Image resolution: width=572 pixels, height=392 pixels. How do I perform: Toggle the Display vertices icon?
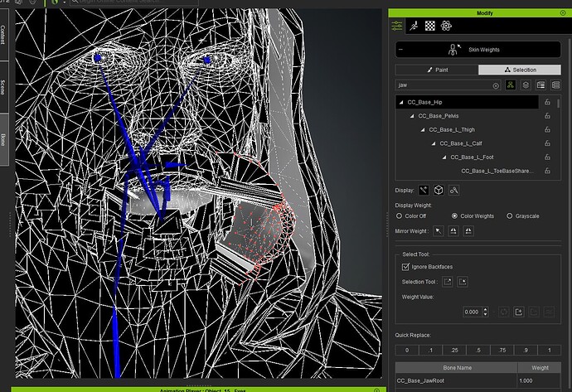pos(453,191)
